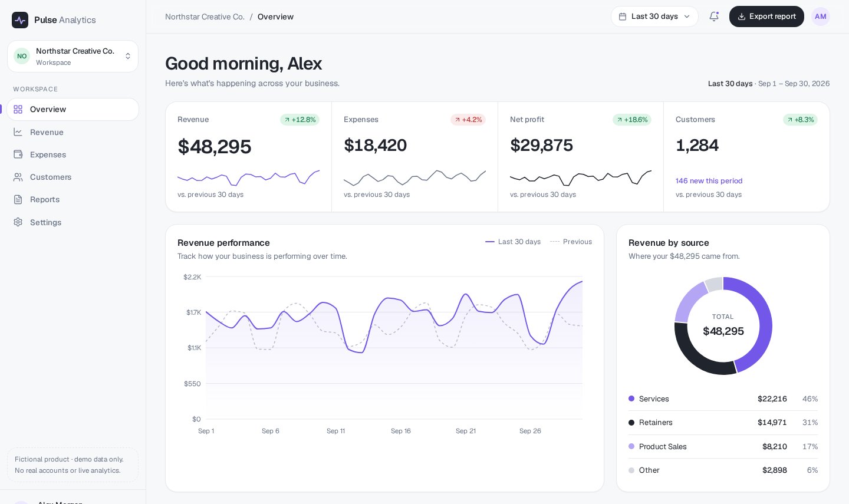Click the Settings gear icon in sidebar

tap(18, 222)
